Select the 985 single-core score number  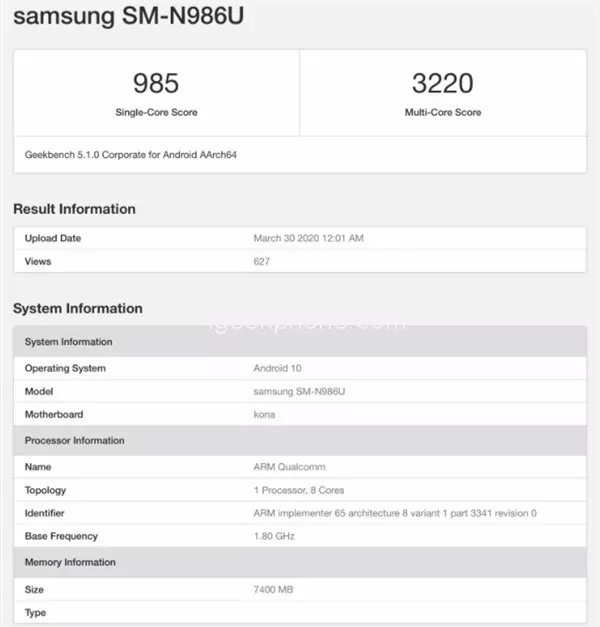click(156, 83)
